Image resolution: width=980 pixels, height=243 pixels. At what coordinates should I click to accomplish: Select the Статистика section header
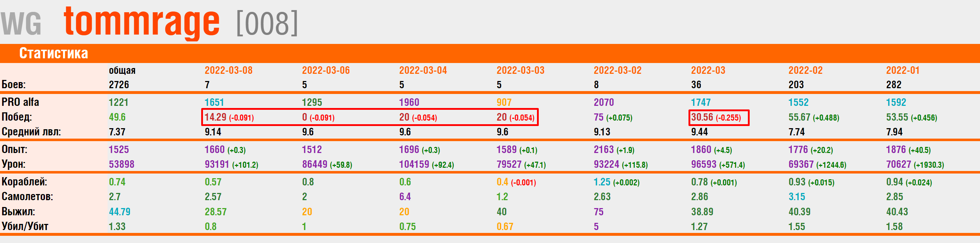[x=54, y=53]
